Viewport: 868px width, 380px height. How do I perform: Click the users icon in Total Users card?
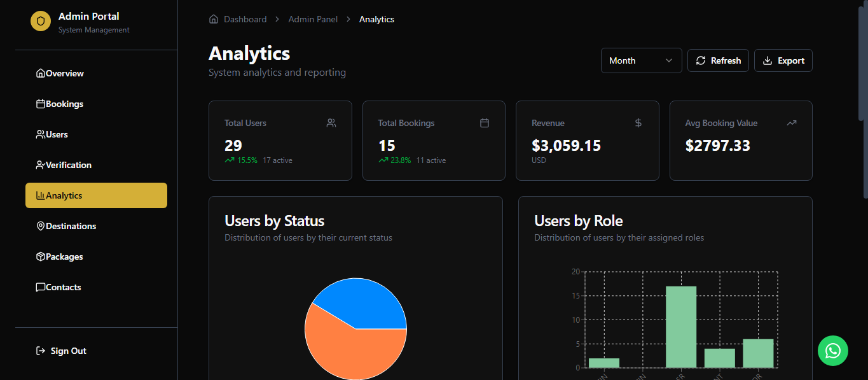[x=331, y=123]
